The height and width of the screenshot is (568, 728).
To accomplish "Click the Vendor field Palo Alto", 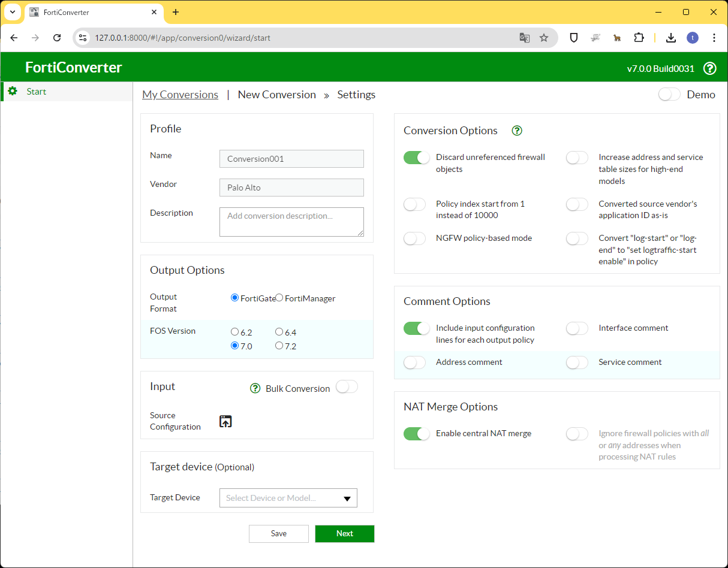I will click(291, 188).
